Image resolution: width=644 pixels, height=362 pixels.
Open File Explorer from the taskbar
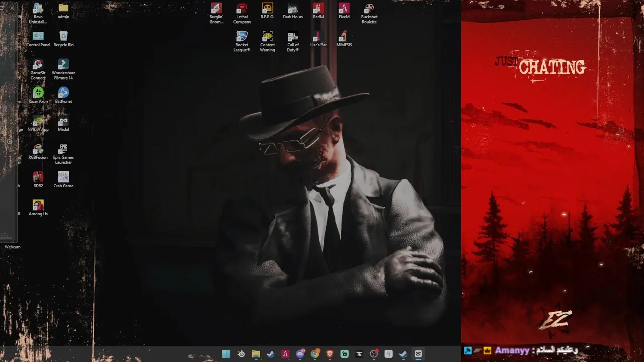[x=256, y=354]
